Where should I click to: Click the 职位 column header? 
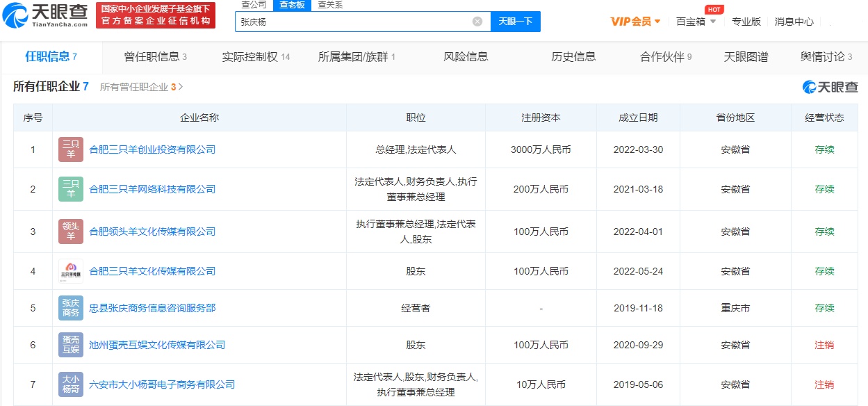416,117
